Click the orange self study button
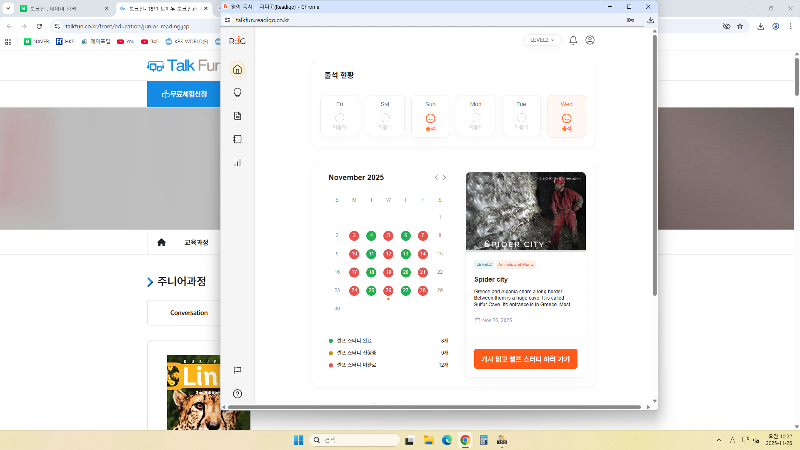Viewport: 800px width, 450px height. coord(526,358)
